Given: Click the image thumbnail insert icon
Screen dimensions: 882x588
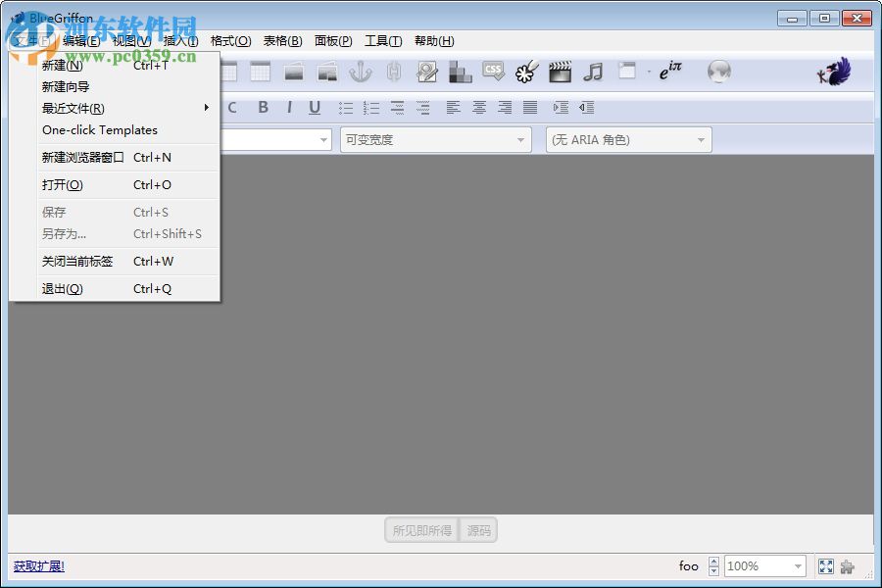Looking at the screenshot, I should coord(326,72).
